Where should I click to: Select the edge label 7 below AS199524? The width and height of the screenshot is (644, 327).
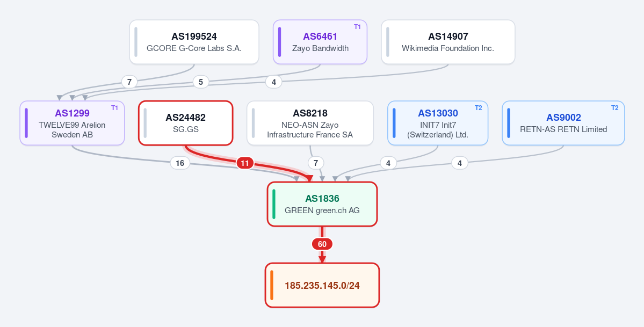coord(129,82)
